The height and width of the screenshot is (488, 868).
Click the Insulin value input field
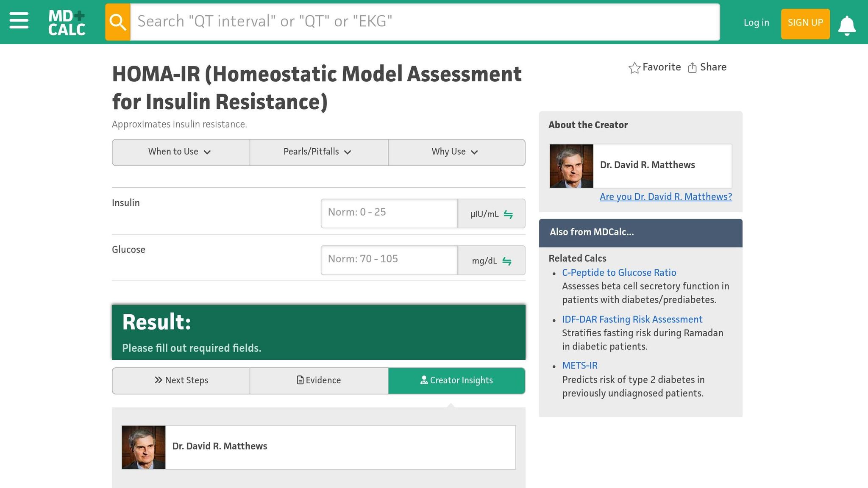(x=389, y=213)
